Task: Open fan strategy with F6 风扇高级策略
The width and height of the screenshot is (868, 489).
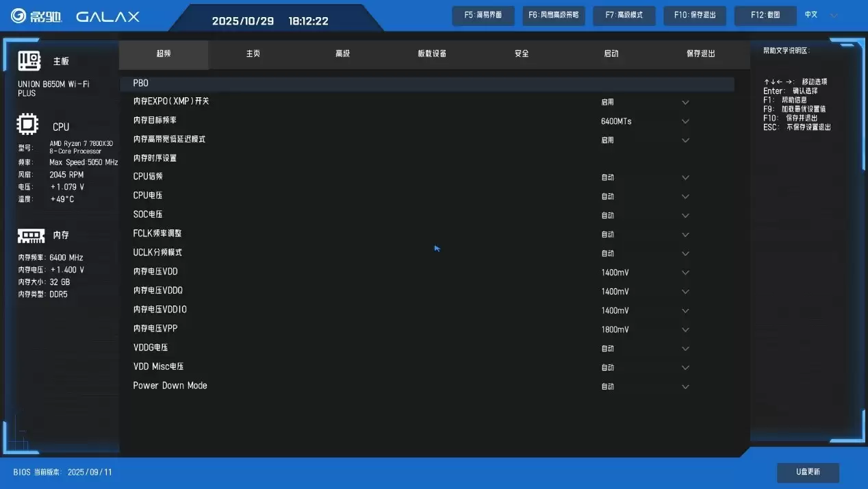Action: pyautogui.click(x=554, y=15)
